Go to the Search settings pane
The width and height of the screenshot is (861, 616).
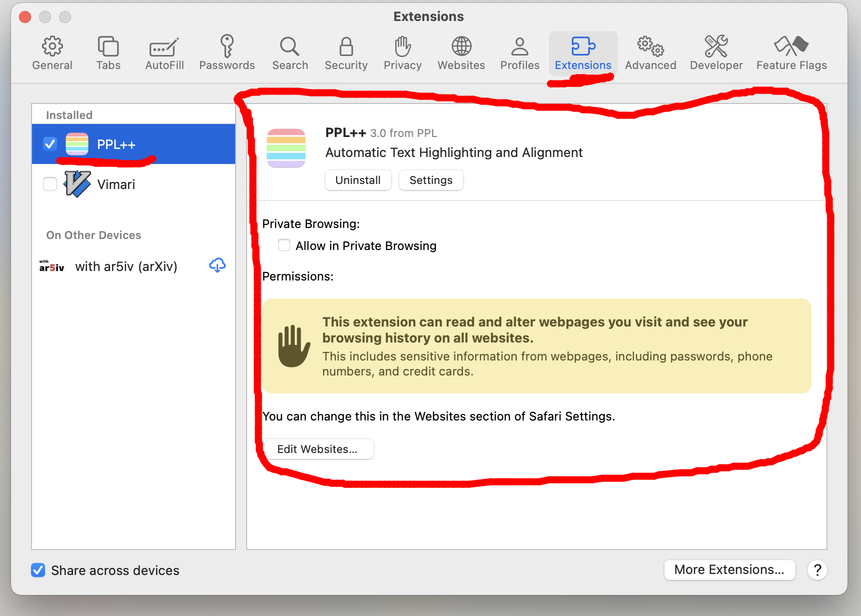pyautogui.click(x=290, y=53)
